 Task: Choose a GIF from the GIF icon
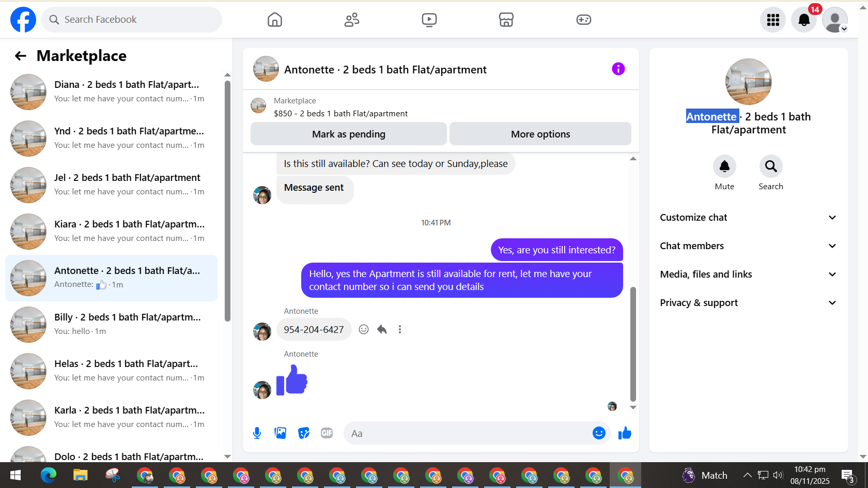[327, 433]
